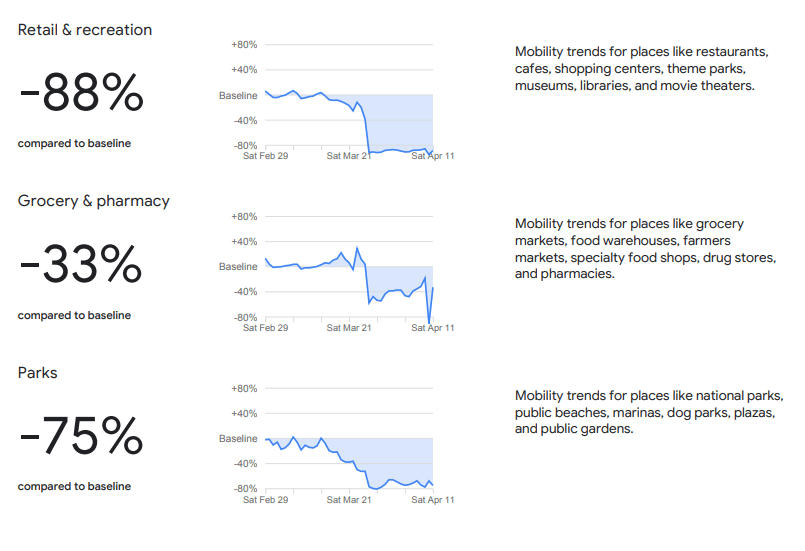Click the Parks heading

tap(38, 373)
